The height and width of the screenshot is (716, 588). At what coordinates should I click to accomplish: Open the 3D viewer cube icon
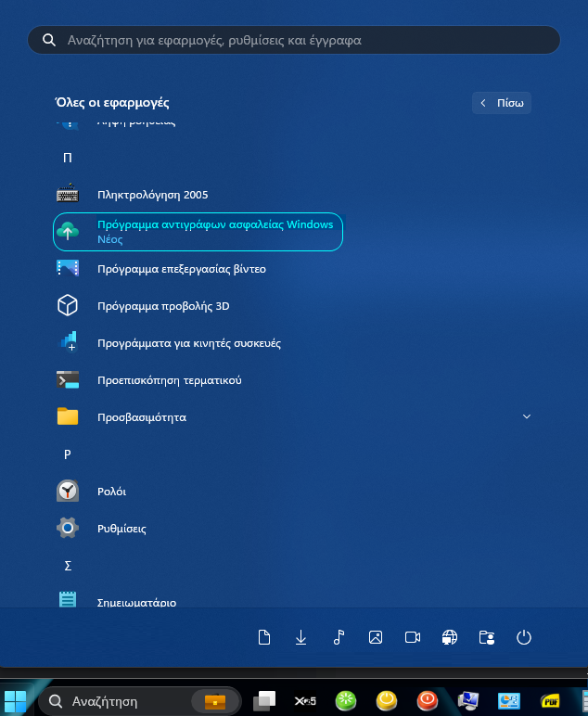coord(68,305)
